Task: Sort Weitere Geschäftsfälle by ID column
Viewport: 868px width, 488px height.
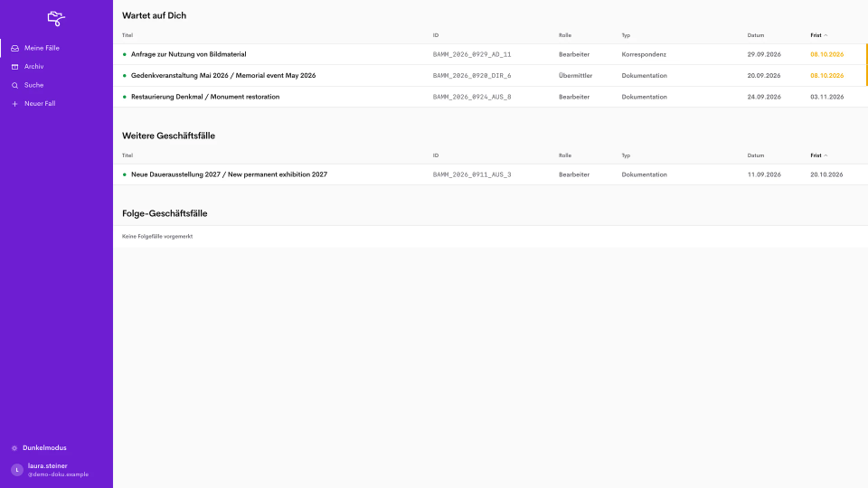Action: [x=436, y=155]
